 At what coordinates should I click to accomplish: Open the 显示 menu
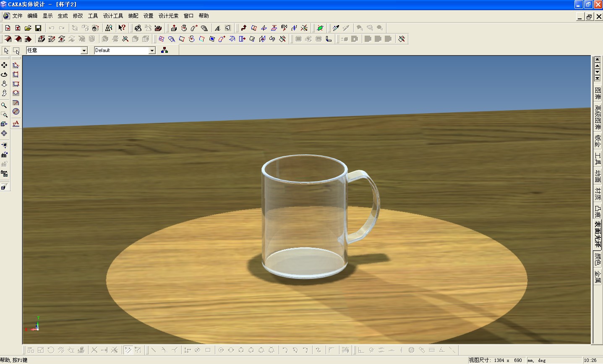[47, 16]
